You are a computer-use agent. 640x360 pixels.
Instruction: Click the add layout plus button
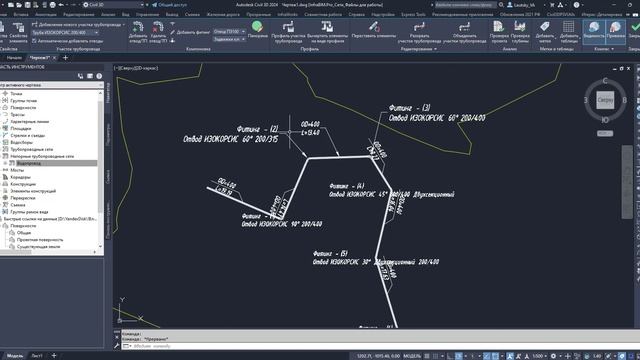54,356
